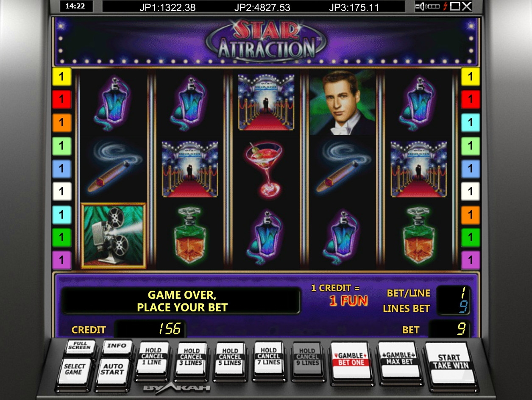The width and height of the screenshot is (532, 400).
Task: Switch to Full Screen mode
Action: point(80,346)
